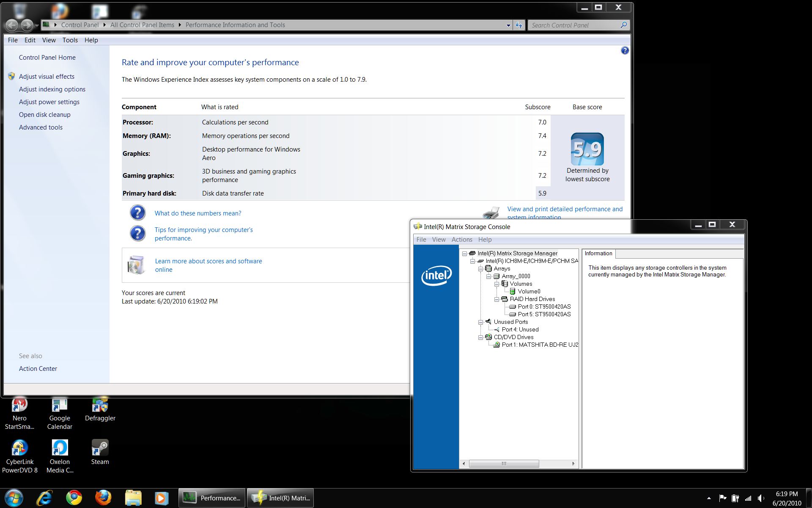
Task: Open the Help menu in Matrix Storage Console
Action: tap(485, 240)
